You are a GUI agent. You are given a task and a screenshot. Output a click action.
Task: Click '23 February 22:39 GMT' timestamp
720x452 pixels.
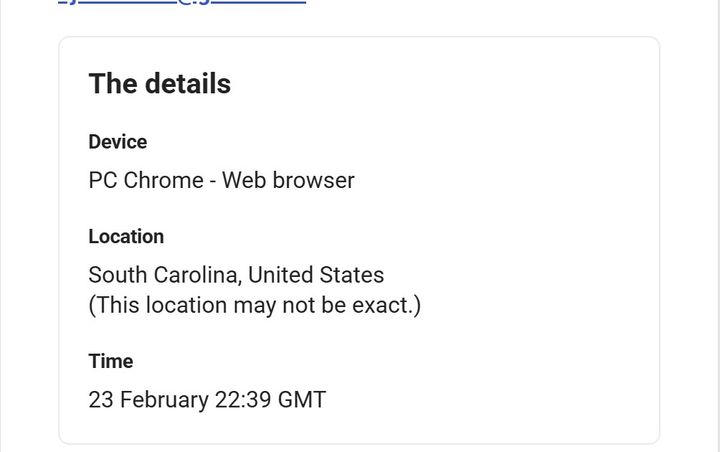pyautogui.click(x=207, y=399)
